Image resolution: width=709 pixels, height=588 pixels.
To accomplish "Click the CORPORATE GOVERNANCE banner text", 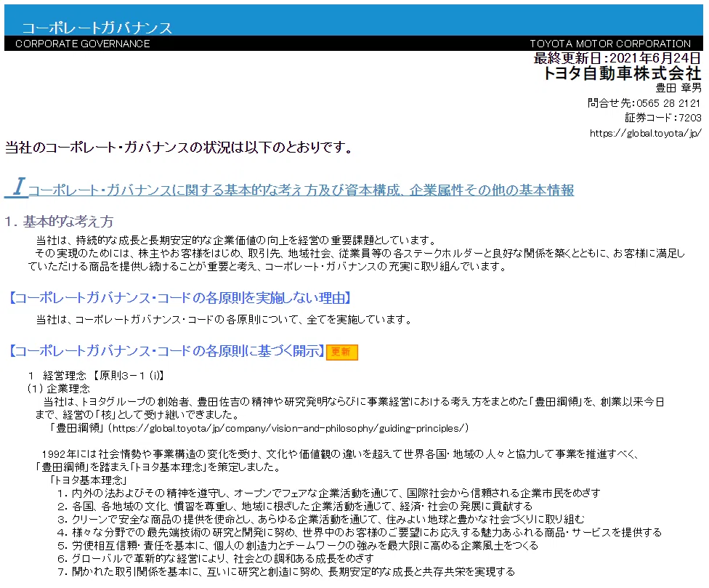I will coord(83,44).
